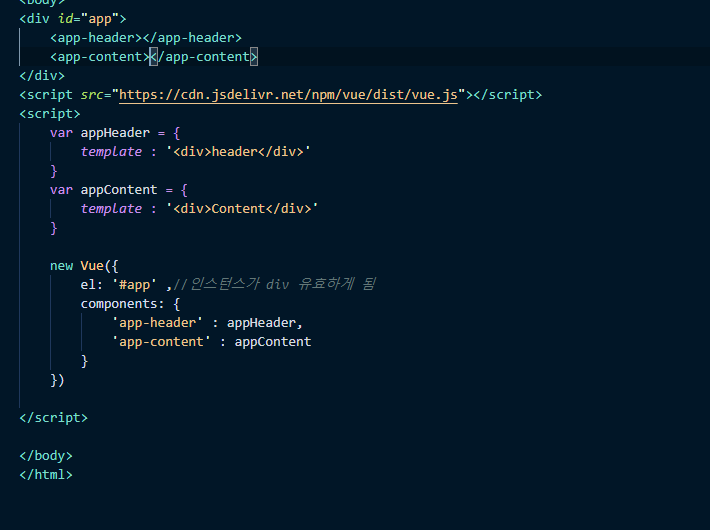Click the closing </app-content> tag
Image resolution: width=710 pixels, height=530 pixels.
click(204, 57)
